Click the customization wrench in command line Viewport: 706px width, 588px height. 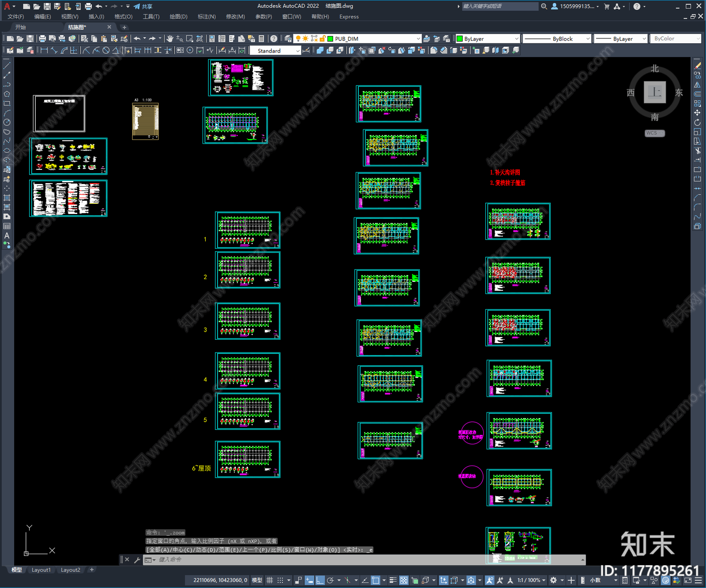[x=137, y=560]
